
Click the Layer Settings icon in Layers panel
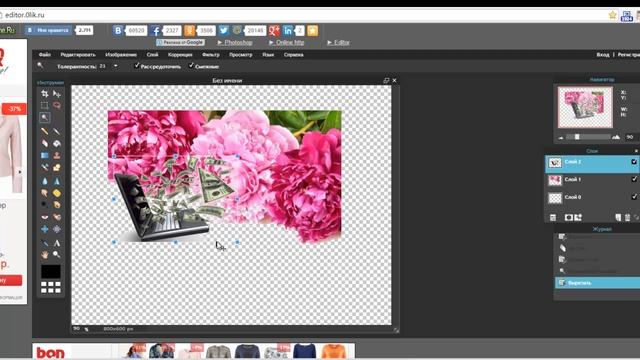pyautogui.click(x=553, y=218)
